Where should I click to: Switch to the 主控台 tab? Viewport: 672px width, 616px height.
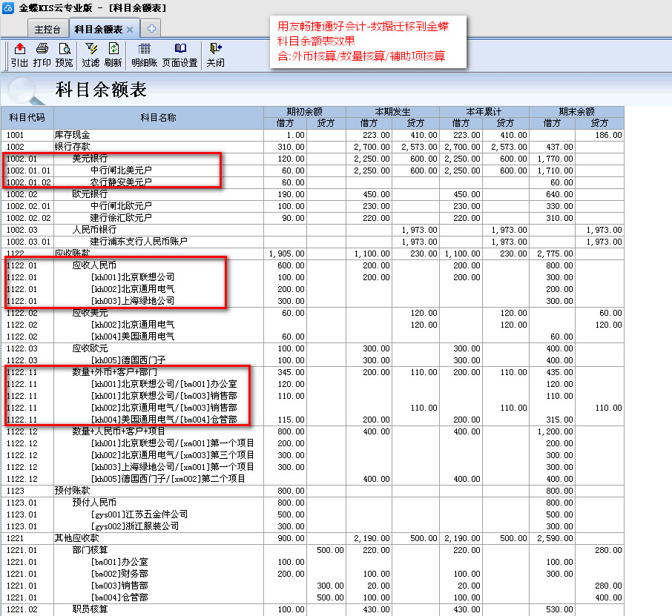[47, 30]
